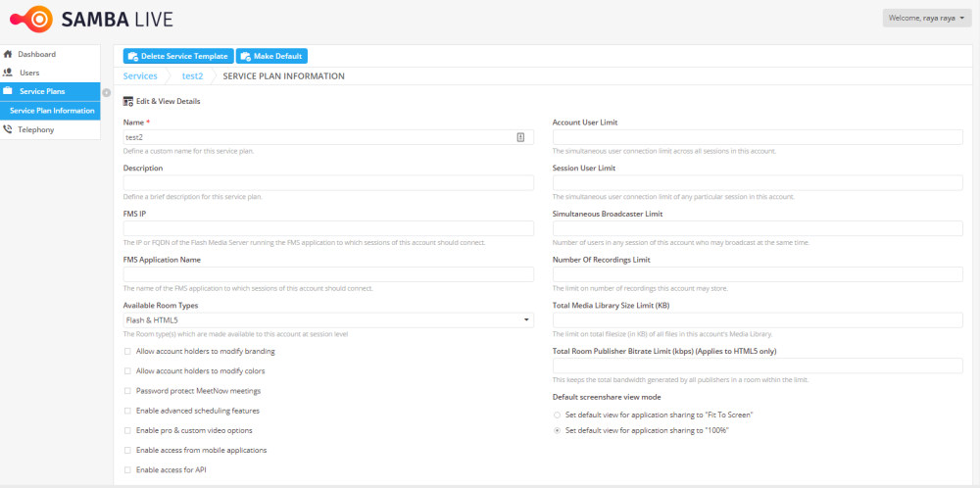Click the Users people icon
This screenshot has height=488, width=980.
8,73
